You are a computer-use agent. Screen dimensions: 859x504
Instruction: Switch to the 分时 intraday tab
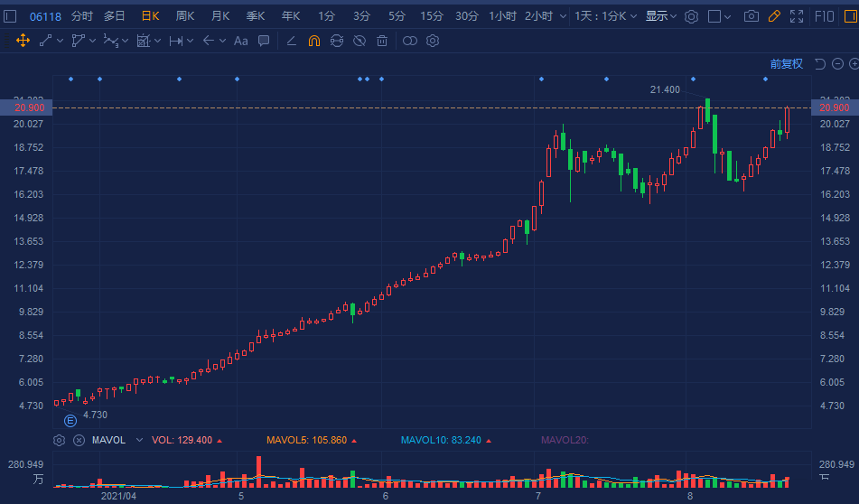82,16
